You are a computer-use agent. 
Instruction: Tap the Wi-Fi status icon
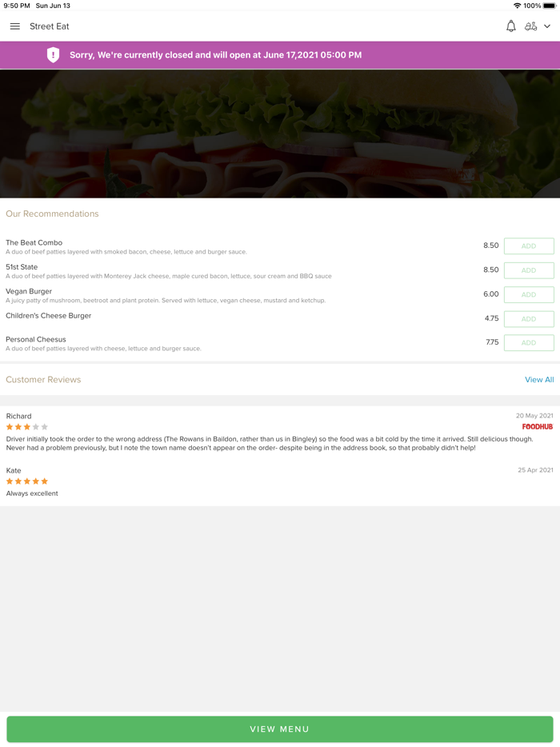(x=517, y=6)
